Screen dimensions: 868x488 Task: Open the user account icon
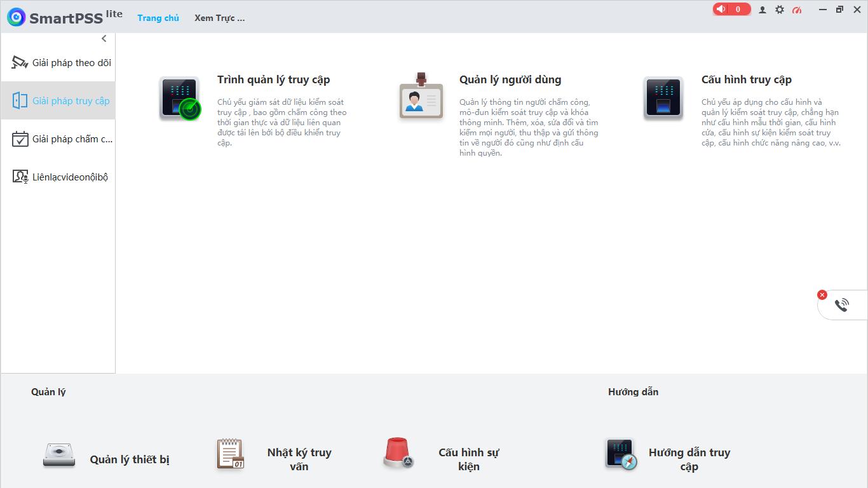coord(762,10)
